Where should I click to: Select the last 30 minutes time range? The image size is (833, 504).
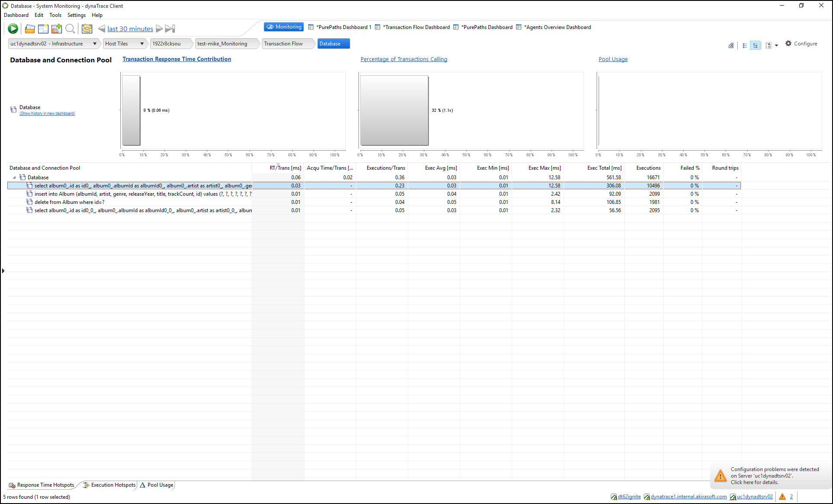[x=130, y=28]
